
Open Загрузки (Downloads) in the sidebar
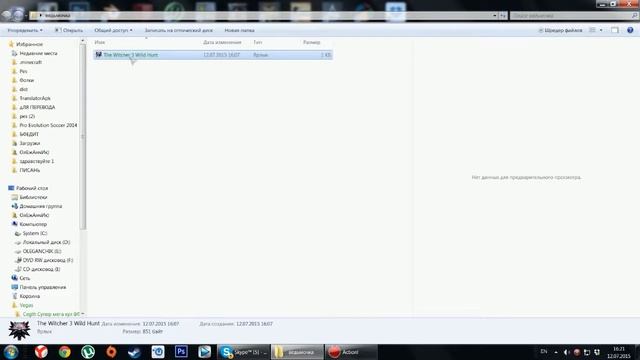(30, 143)
